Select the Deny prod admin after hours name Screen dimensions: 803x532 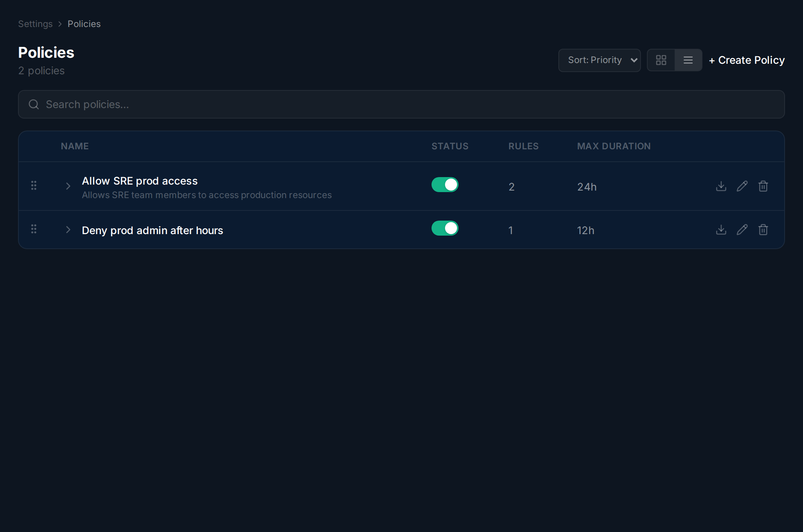click(152, 230)
